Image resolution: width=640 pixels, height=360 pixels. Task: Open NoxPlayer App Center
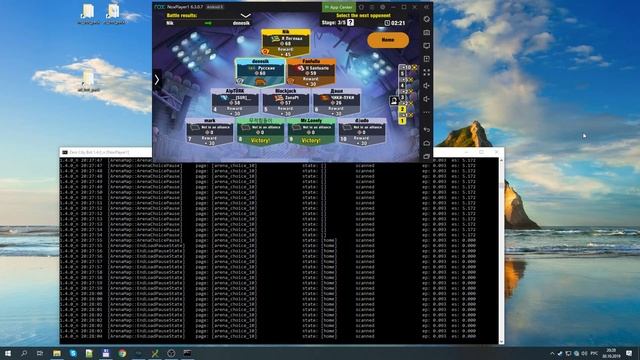coord(338,7)
